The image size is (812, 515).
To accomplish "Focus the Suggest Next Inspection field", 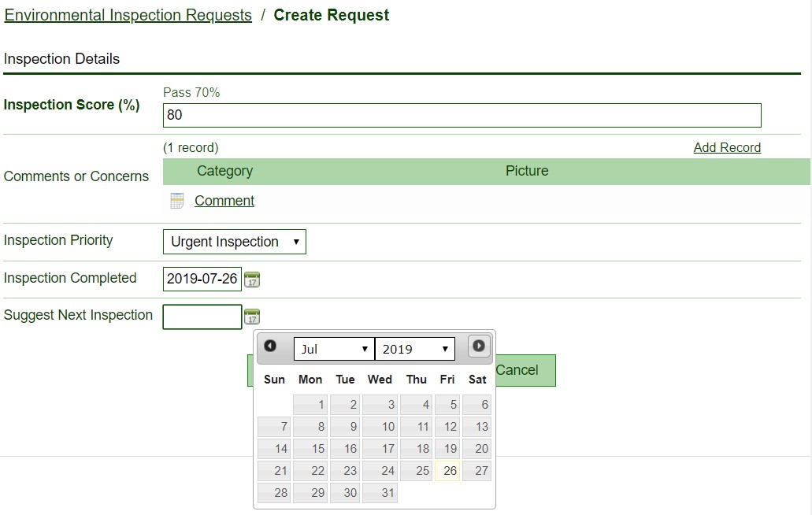I will (202, 317).
